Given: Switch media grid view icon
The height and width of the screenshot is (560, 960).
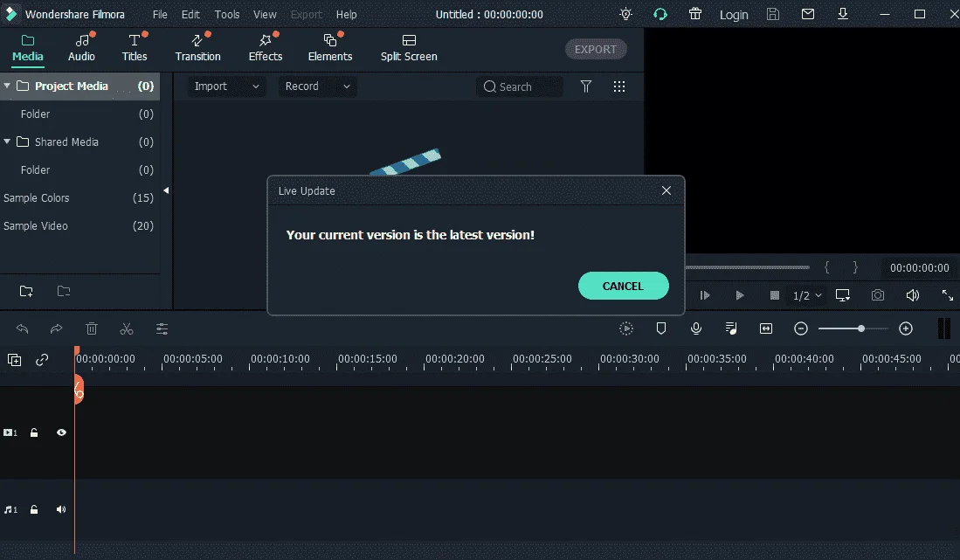Looking at the screenshot, I should (x=619, y=86).
